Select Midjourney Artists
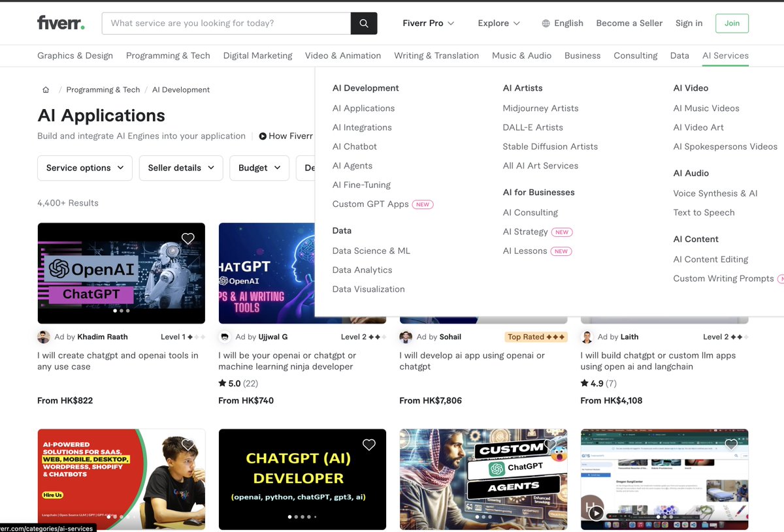This screenshot has width=784, height=532. pyautogui.click(x=540, y=108)
